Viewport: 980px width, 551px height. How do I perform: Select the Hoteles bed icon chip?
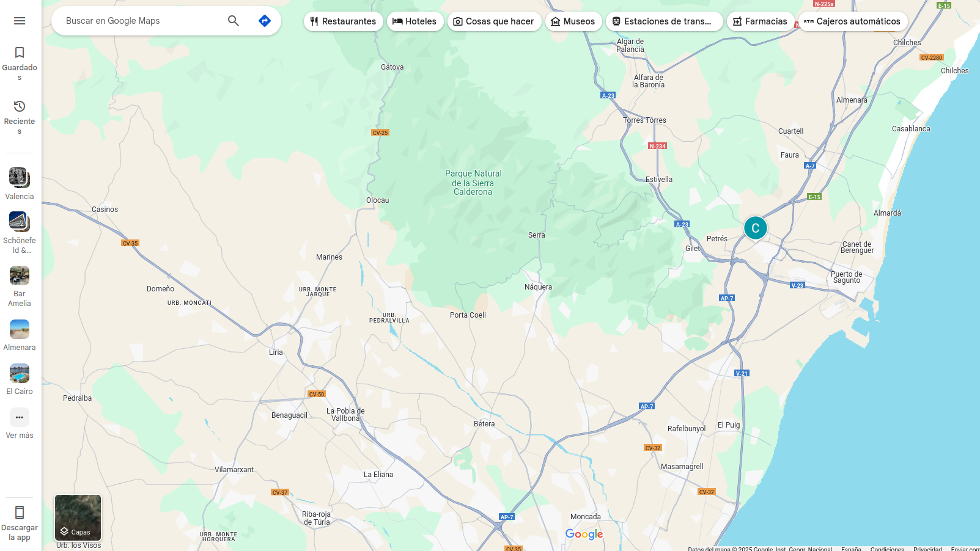coord(398,21)
